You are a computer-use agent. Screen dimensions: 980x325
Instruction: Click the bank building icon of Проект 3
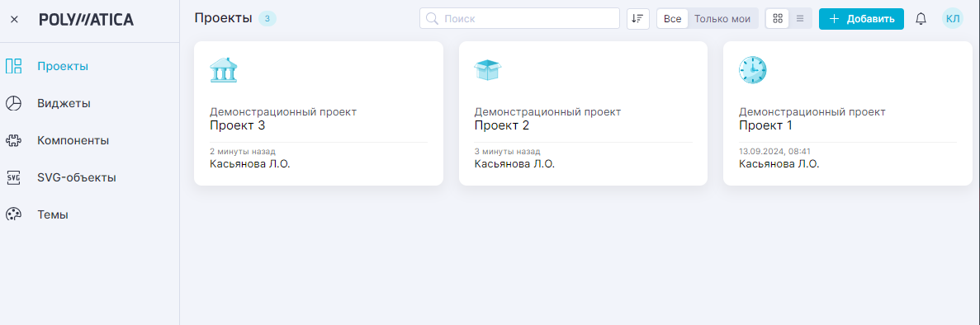click(x=223, y=71)
